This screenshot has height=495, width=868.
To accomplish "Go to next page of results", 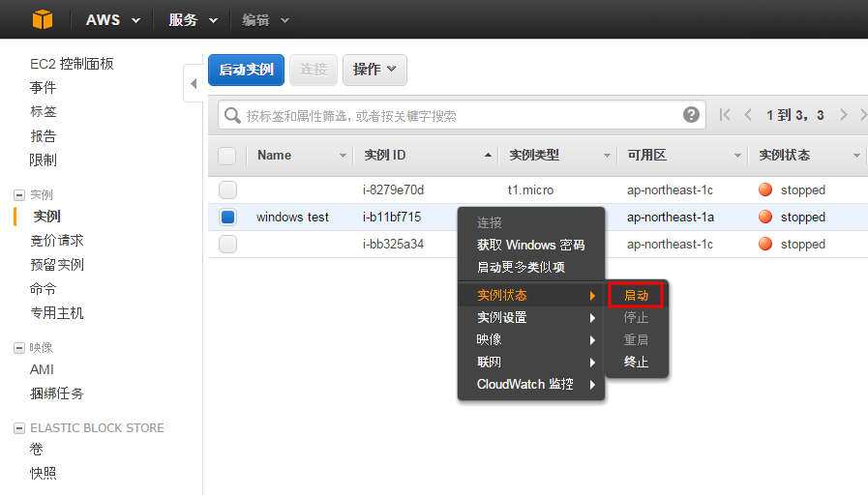I will point(843,115).
